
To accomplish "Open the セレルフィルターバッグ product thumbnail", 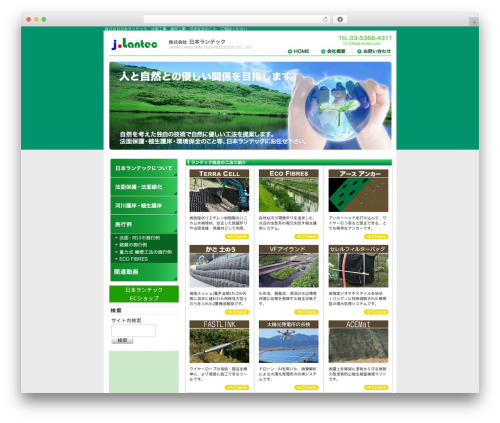I will [358, 266].
